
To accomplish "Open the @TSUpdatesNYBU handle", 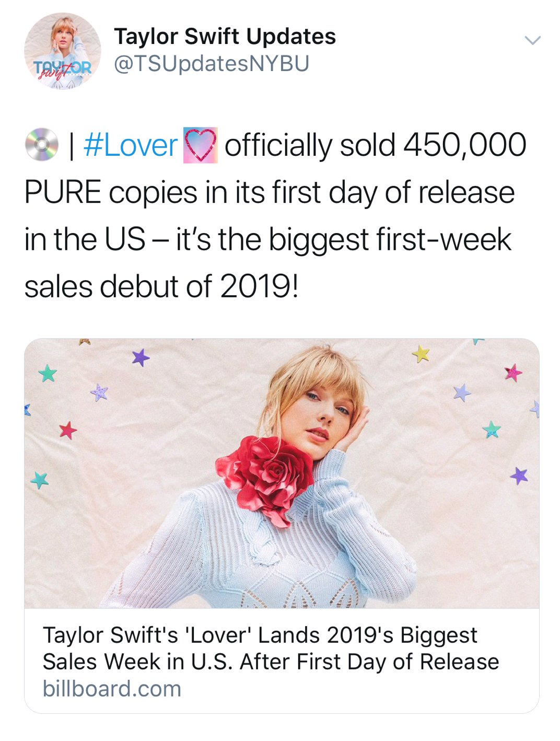I will pyautogui.click(x=212, y=64).
